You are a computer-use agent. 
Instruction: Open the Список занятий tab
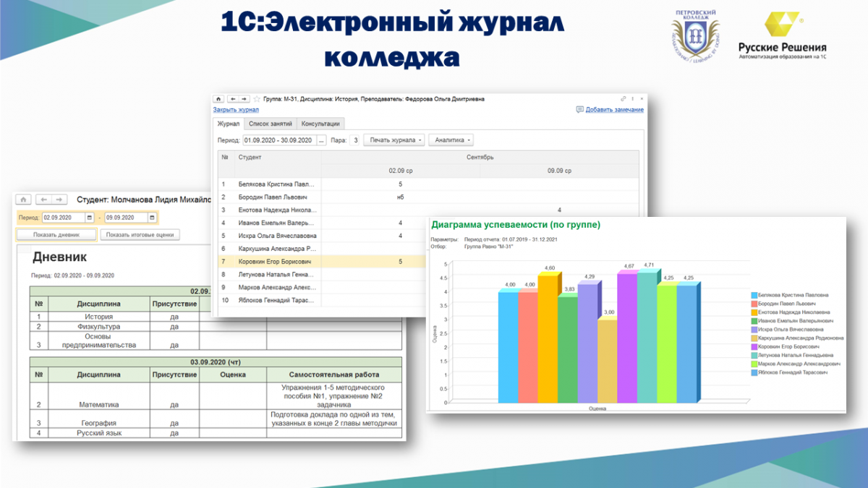270,124
